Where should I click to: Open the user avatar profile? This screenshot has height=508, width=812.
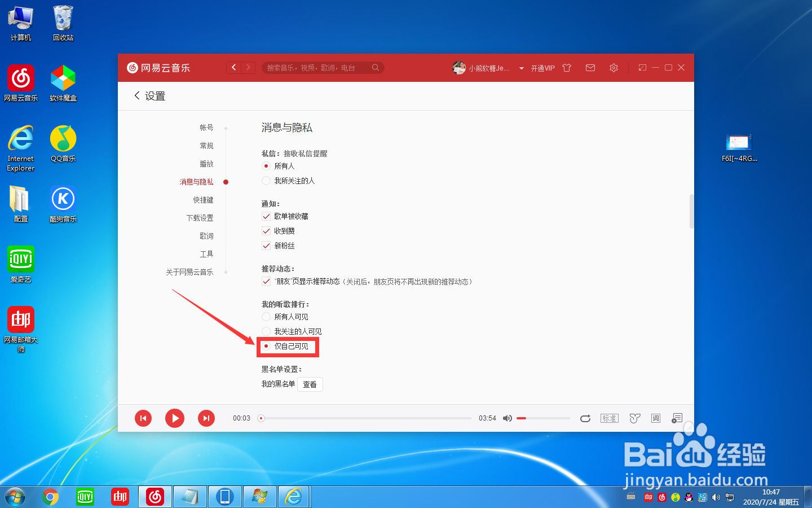458,68
